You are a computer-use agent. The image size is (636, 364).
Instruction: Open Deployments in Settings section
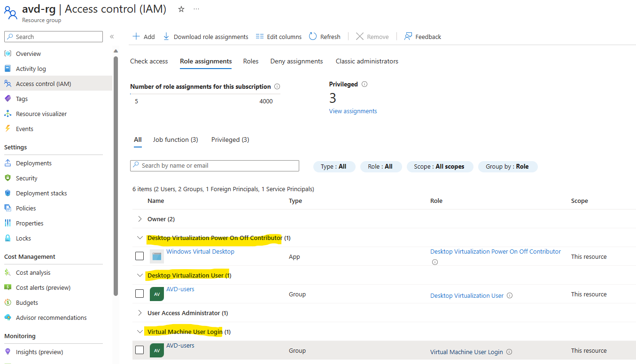click(34, 163)
